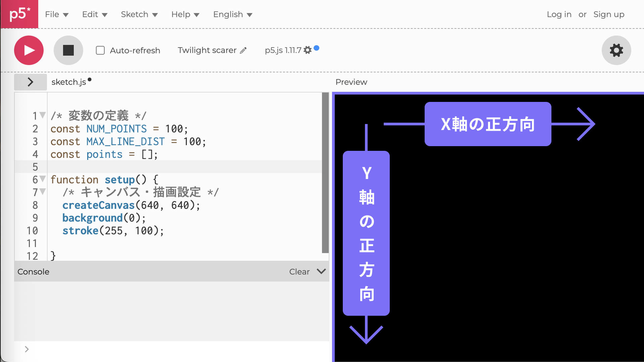Run the sketch with the play button
The width and height of the screenshot is (644, 362).
coord(29,50)
